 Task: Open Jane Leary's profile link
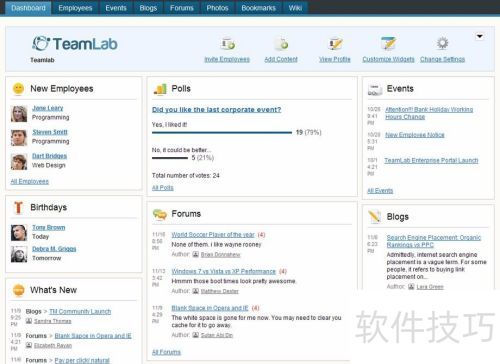click(x=48, y=108)
